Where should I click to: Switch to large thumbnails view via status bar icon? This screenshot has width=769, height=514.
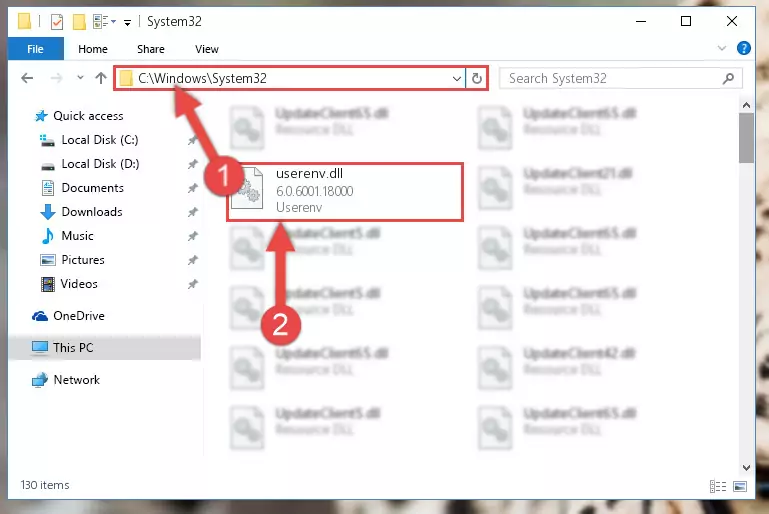tap(740, 487)
